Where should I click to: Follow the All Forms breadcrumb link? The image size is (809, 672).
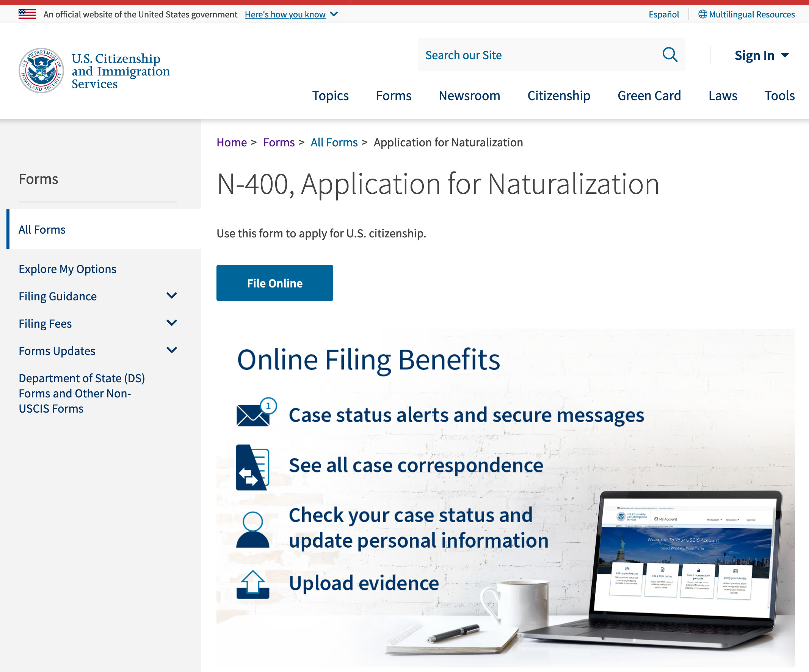[x=334, y=142]
